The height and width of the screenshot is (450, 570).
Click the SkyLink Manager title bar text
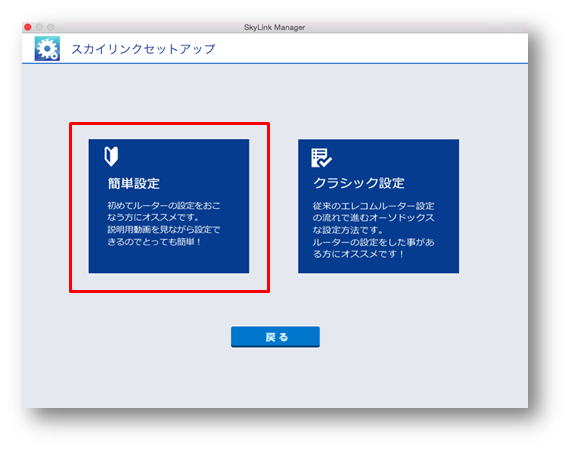pos(274,27)
